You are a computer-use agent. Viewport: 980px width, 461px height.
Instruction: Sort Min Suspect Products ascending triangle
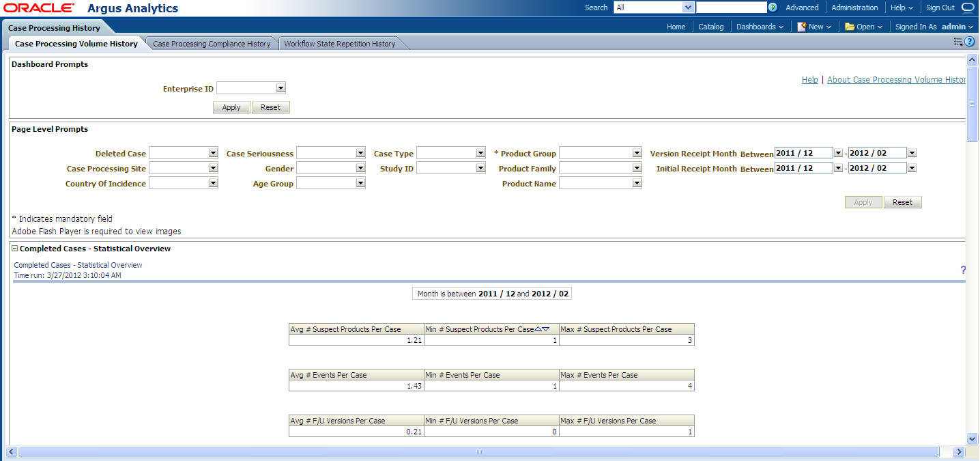pyautogui.click(x=538, y=329)
